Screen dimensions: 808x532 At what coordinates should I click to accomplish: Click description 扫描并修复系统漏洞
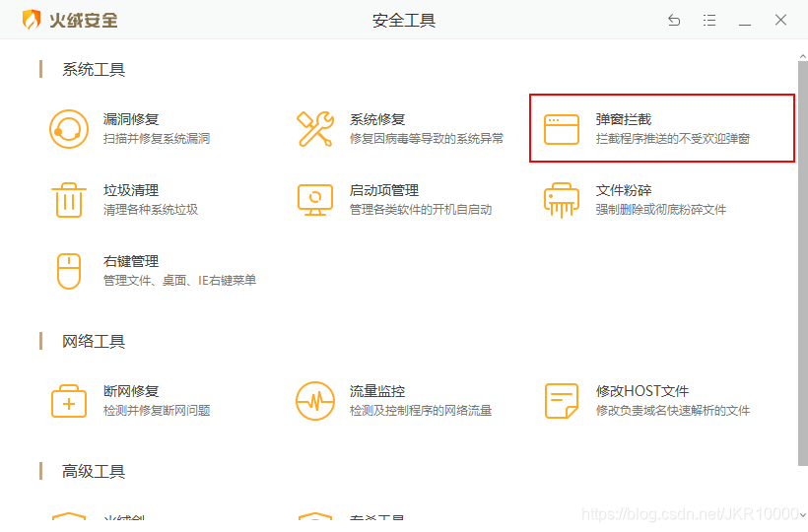(x=157, y=139)
